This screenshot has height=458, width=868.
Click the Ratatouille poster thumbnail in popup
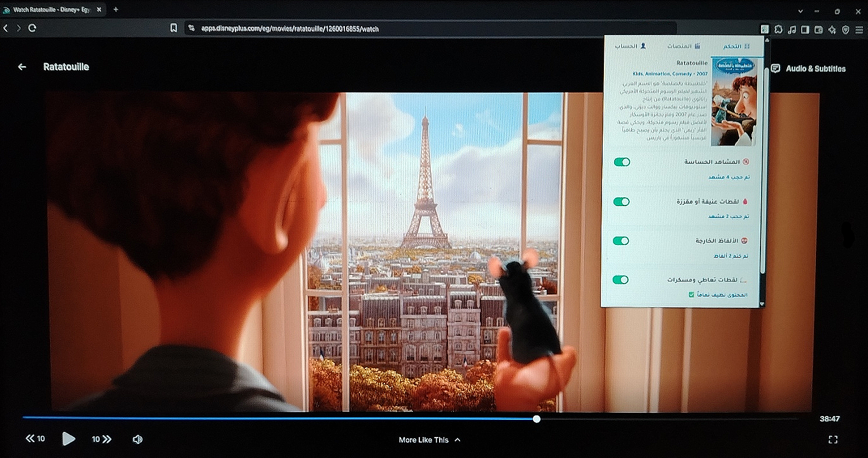point(734,102)
